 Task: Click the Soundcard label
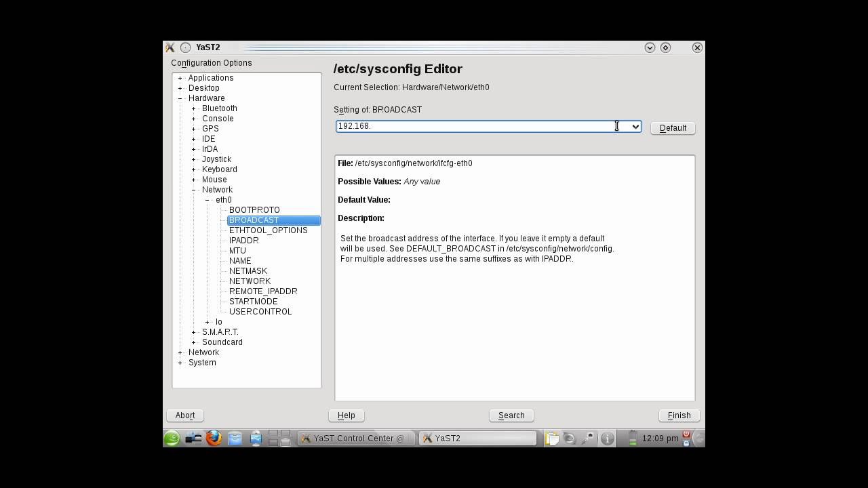(222, 342)
